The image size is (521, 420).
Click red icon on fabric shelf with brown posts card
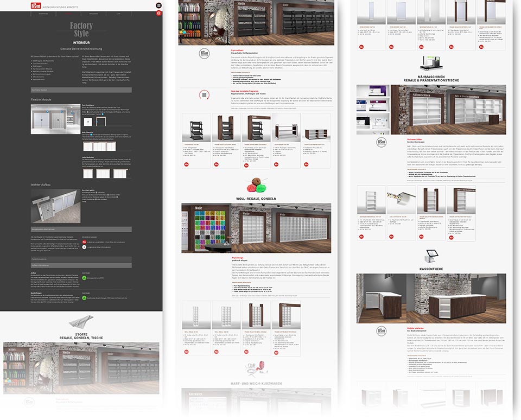pos(217,164)
